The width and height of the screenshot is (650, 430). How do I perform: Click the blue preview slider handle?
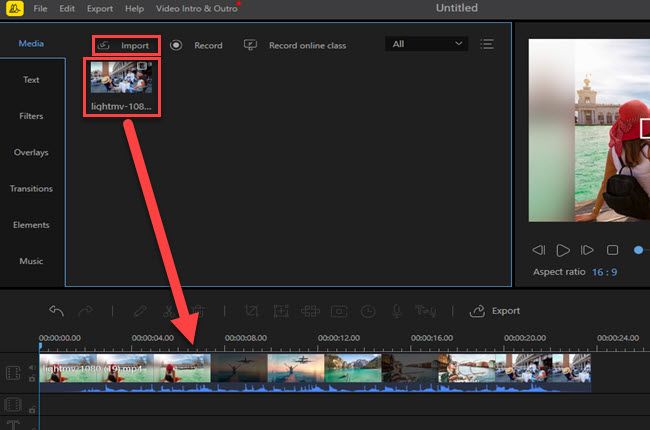point(638,250)
